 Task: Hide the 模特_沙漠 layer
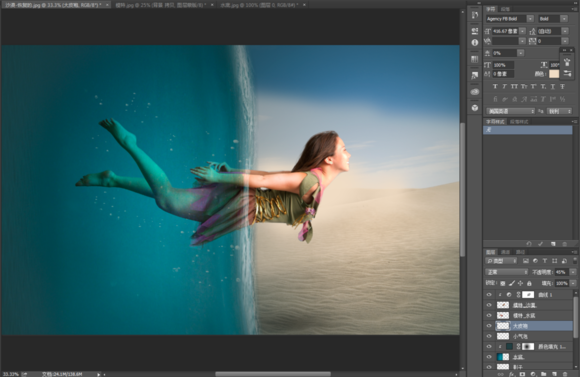click(x=489, y=305)
